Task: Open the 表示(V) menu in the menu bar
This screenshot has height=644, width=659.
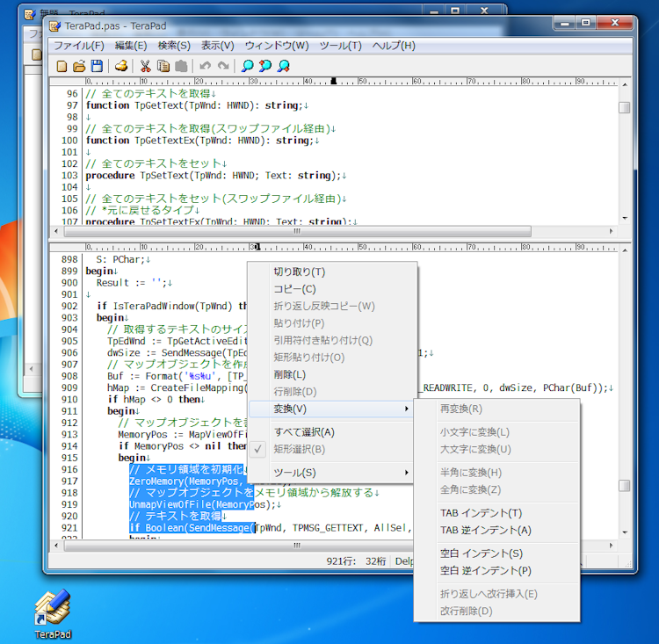Action: (x=217, y=45)
